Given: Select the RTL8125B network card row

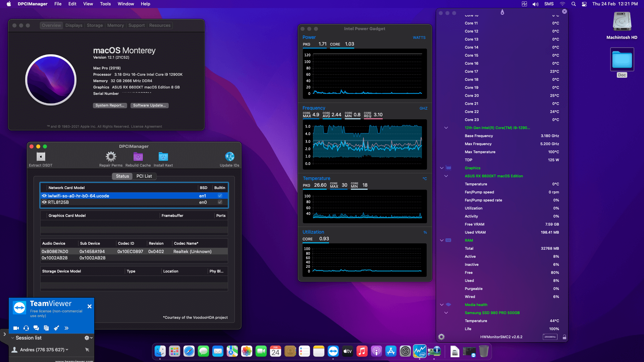Looking at the screenshot, I should (134, 202).
